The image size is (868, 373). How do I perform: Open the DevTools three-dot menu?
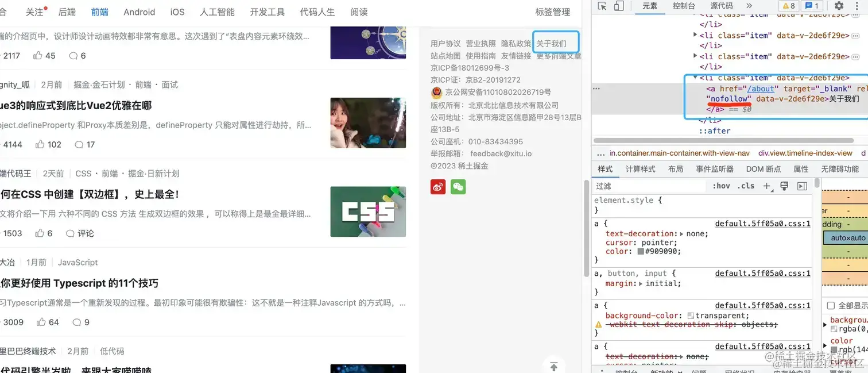pos(857,6)
